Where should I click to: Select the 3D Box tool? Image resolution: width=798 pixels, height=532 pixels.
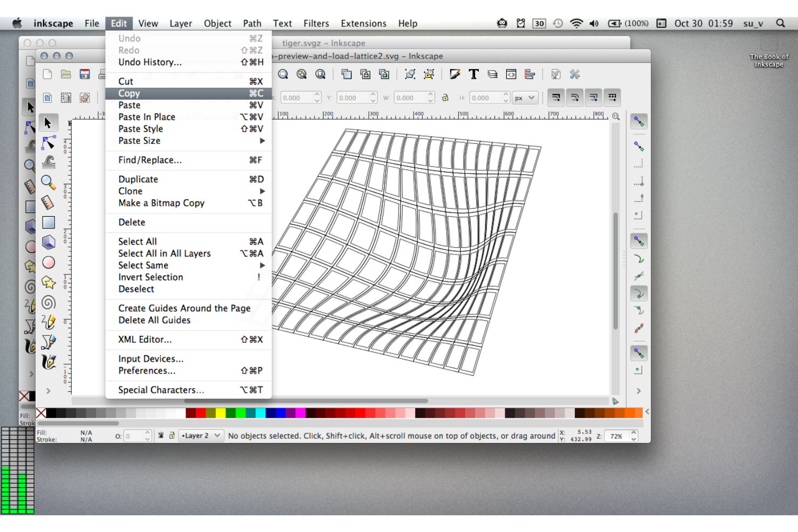tap(49, 242)
